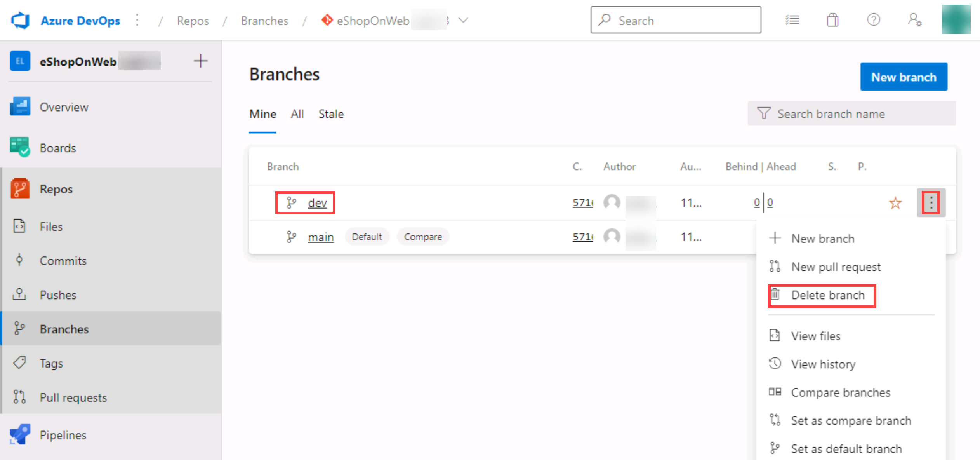Select Branches in the sidebar
The height and width of the screenshot is (460, 980).
pyautogui.click(x=111, y=329)
